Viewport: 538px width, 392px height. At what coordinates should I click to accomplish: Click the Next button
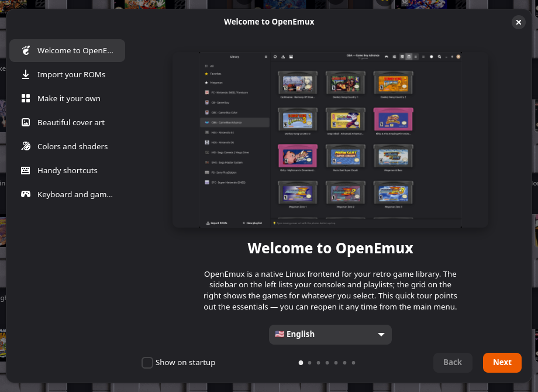pyautogui.click(x=502, y=363)
